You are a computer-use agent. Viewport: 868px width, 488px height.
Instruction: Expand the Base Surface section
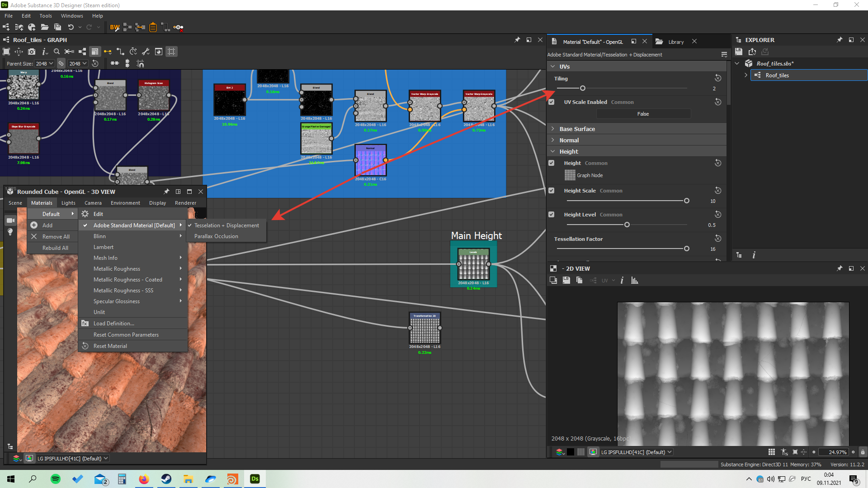point(553,129)
